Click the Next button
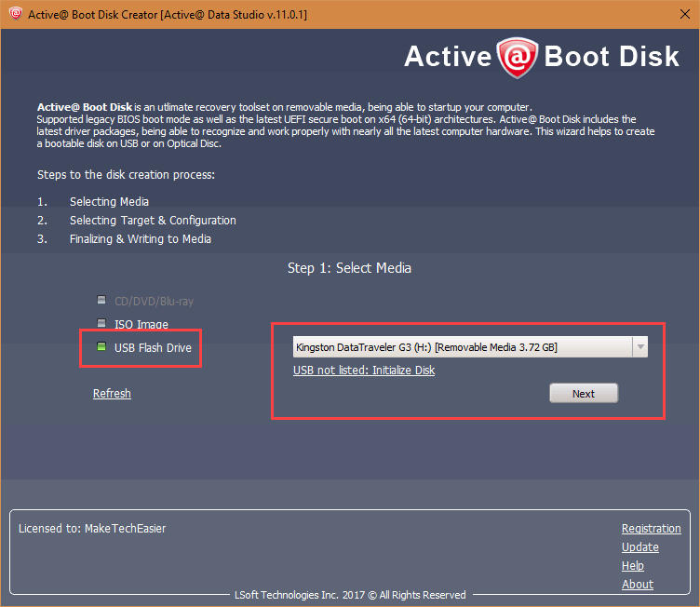Image resolution: width=700 pixels, height=607 pixels. coord(584,394)
